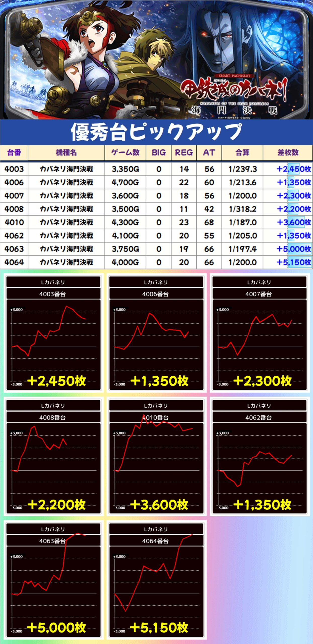This screenshot has width=313, height=644.
Task: Select machine number 4064 in table
Action: click(14, 262)
